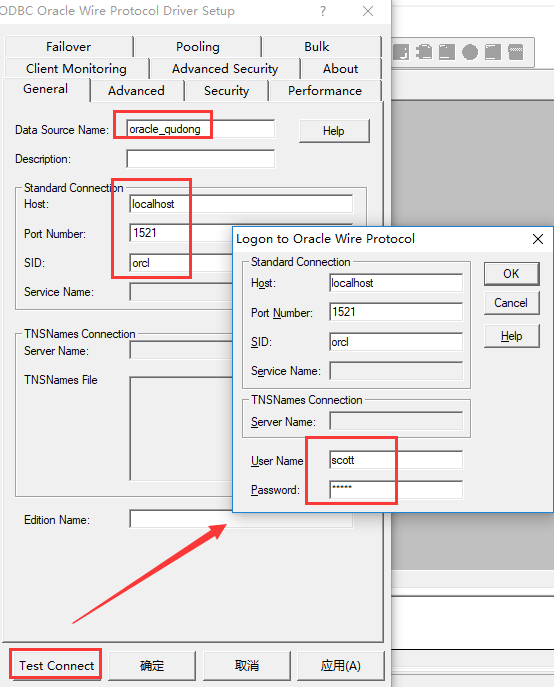Open the Security tab
554x687 pixels.
(226, 91)
